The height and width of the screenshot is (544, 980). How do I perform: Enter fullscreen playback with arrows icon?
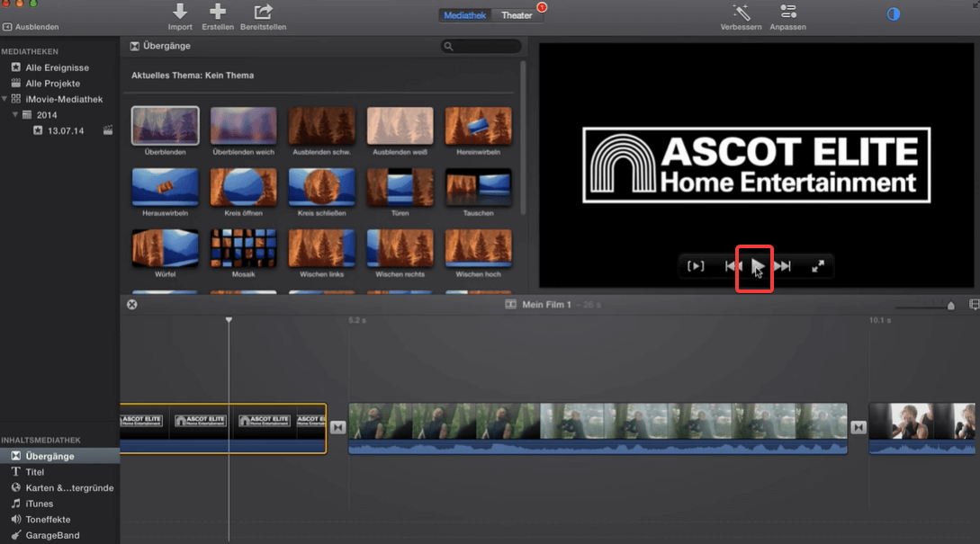point(817,266)
